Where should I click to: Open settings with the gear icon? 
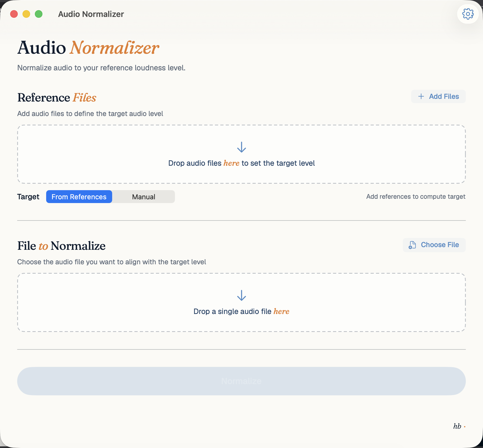[468, 14]
